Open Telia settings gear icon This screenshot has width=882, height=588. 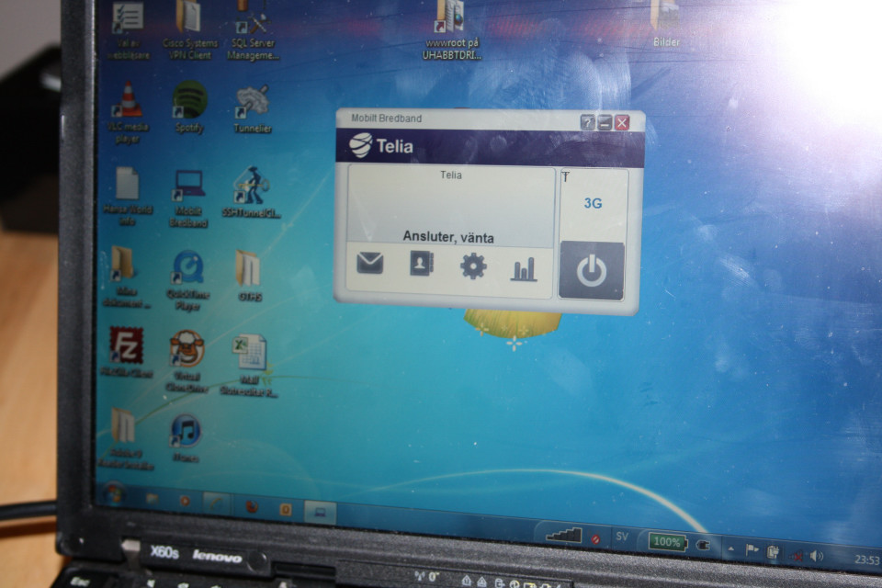[x=473, y=266]
